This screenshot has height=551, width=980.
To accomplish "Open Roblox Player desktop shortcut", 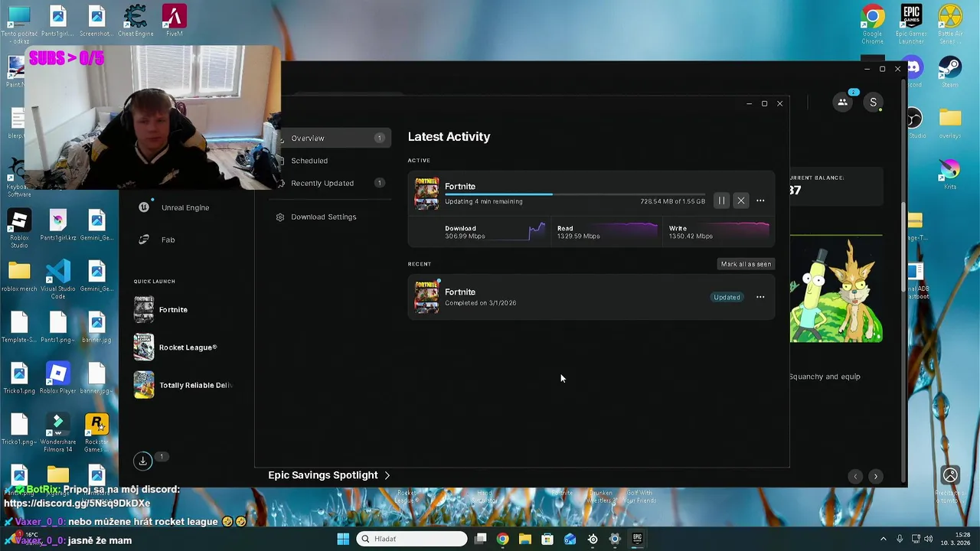I will click(x=58, y=378).
